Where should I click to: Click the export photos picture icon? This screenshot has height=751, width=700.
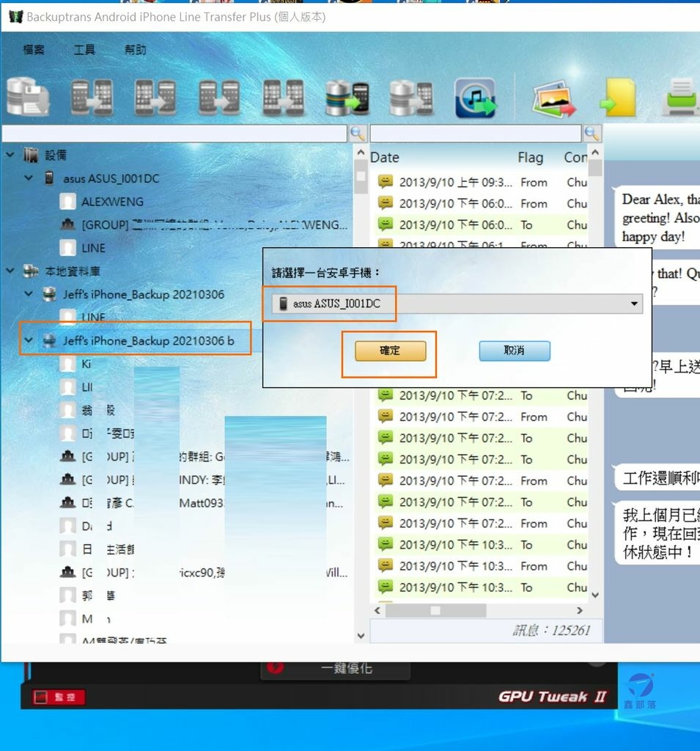tap(553, 98)
